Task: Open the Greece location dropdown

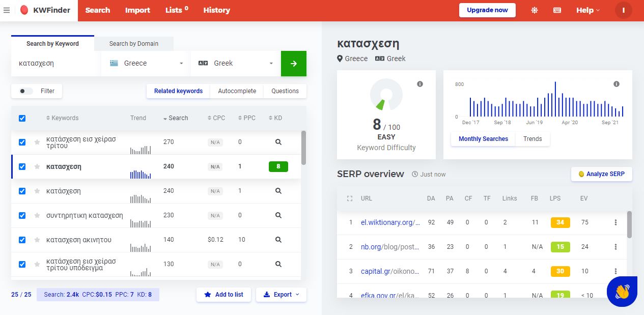Action: click(146, 64)
